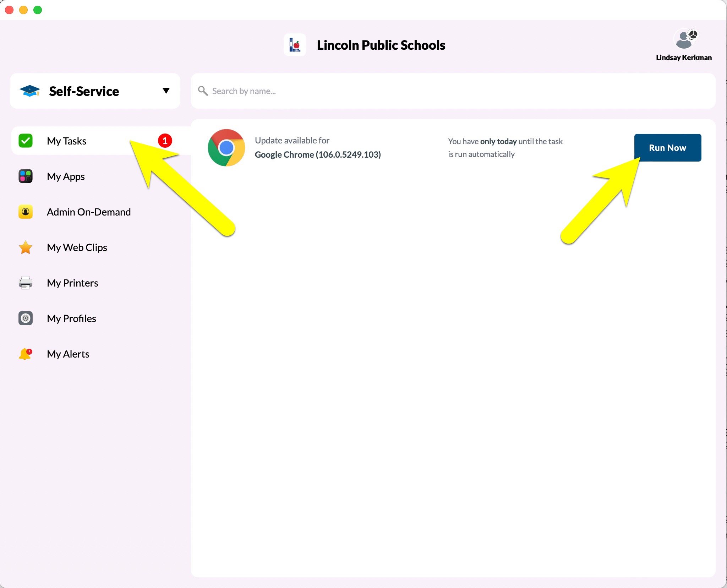Go to My Web Clips
Viewport: 727px width, 588px height.
[x=77, y=247]
